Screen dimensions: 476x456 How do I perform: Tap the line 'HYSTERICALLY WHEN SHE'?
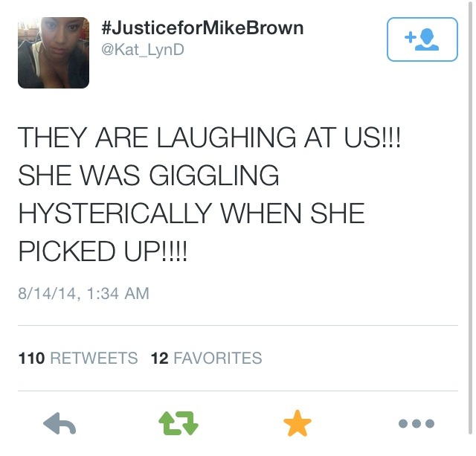(x=191, y=213)
